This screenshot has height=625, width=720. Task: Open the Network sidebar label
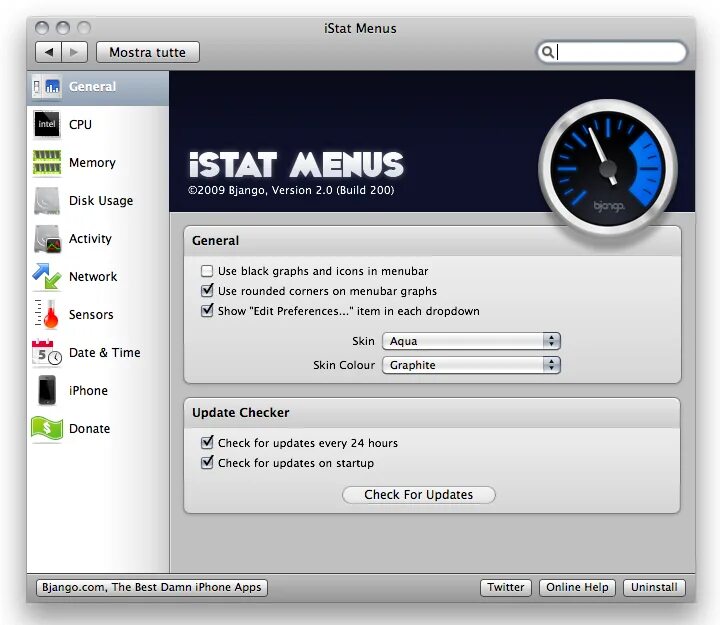point(93,276)
